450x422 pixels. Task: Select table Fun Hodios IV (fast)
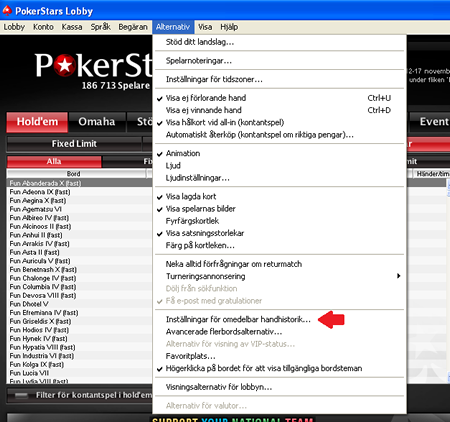(x=79, y=330)
